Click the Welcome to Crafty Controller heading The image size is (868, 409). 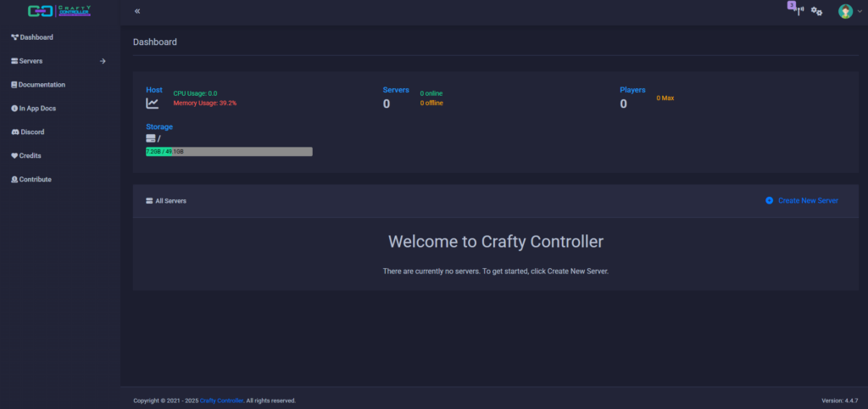(495, 242)
